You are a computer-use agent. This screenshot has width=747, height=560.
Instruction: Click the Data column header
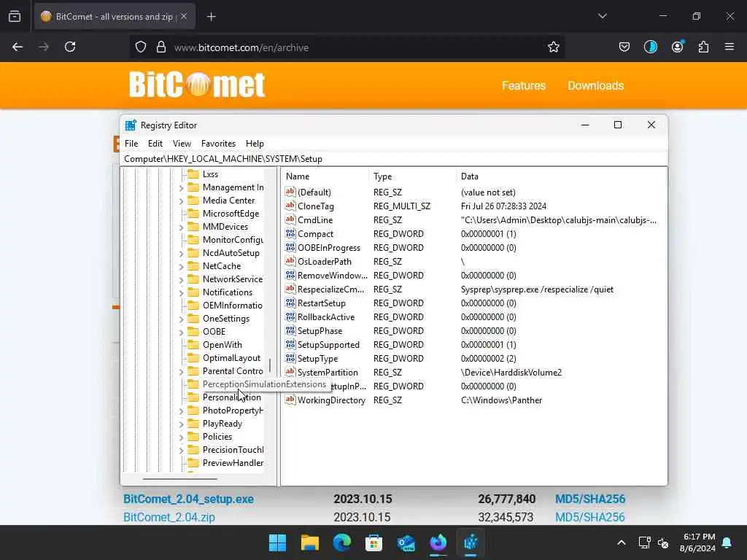click(x=561, y=176)
